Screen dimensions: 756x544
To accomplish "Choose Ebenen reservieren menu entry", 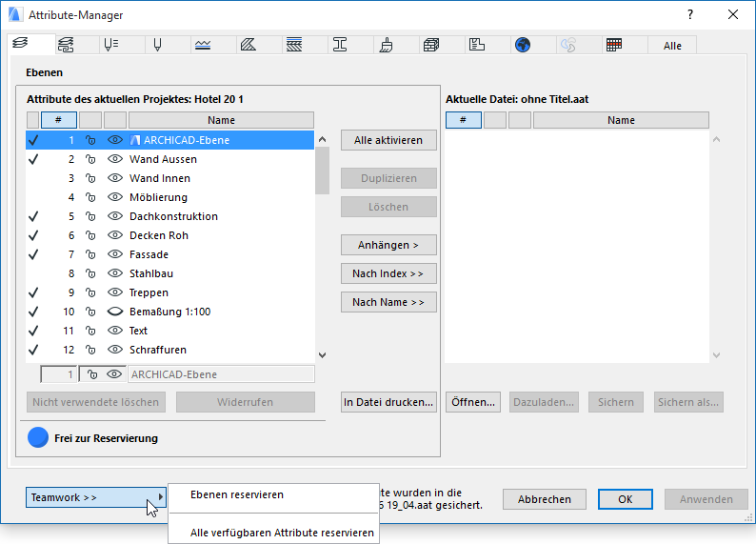I will [273, 494].
